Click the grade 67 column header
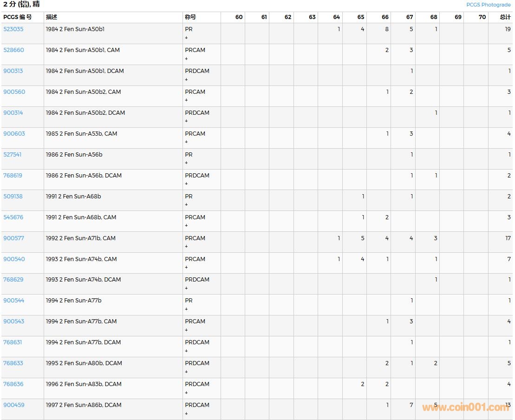This screenshot has width=515, height=420. click(409, 17)
